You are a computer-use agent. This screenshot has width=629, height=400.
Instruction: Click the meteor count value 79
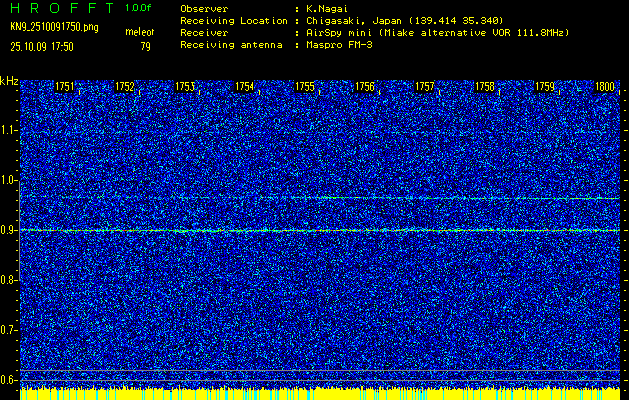click(x=146, y=46)
